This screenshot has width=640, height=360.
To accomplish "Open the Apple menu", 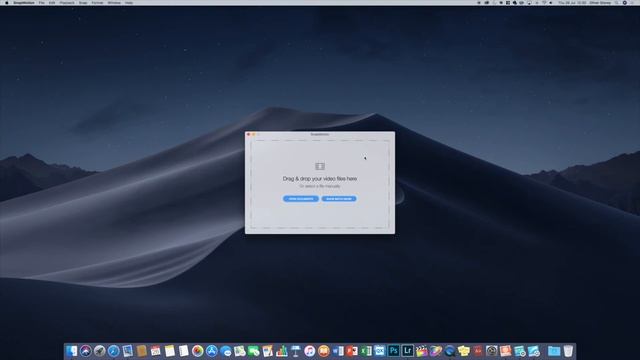I will pos(7,3).
